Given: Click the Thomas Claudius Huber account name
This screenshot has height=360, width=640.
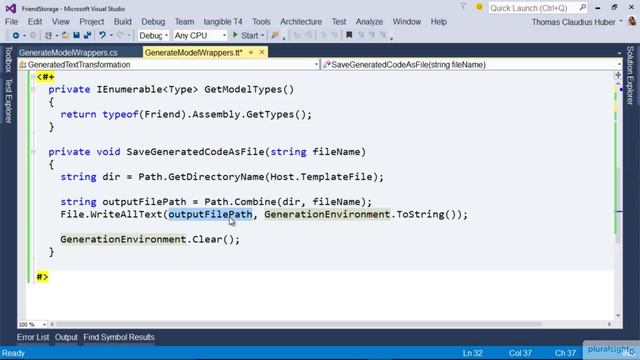Looking at the screenshot, I should [x=573, y=22].
